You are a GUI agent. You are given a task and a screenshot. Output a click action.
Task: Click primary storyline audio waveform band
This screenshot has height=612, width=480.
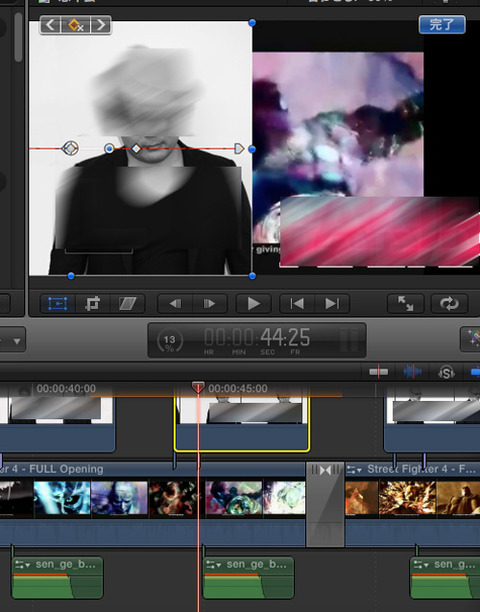tap(152, 532)
